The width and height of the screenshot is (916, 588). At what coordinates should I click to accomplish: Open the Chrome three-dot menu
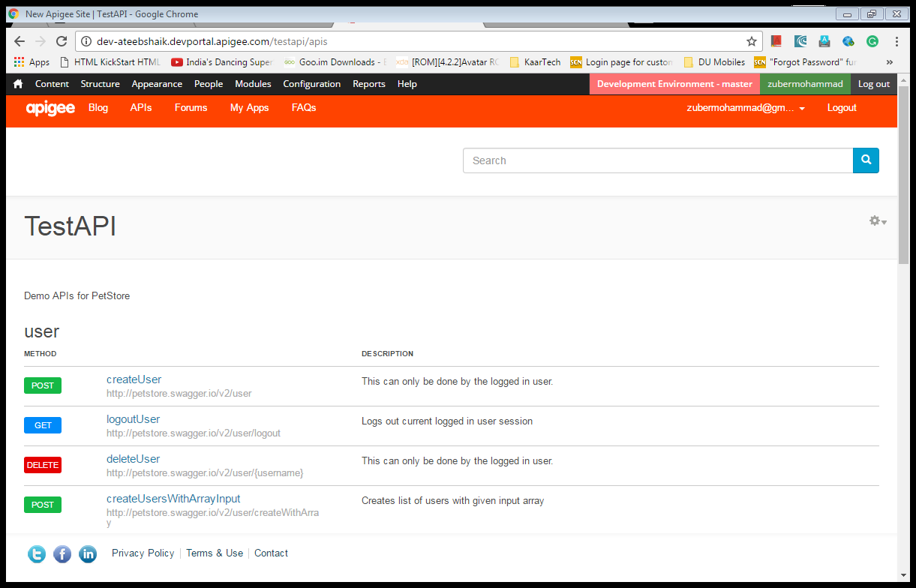(896, 41)
